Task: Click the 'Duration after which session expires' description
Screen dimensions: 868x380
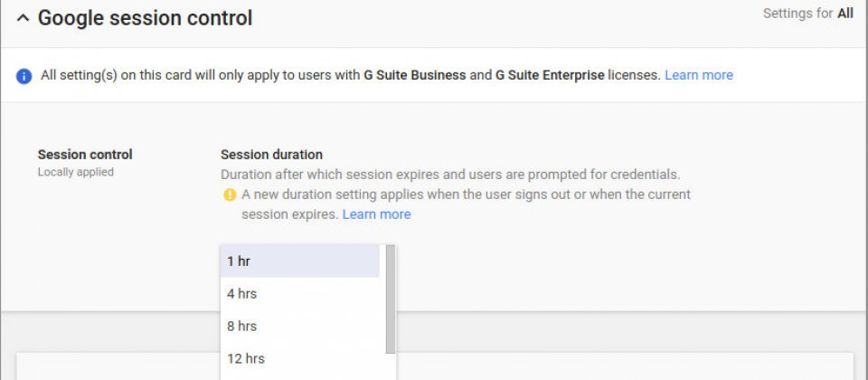Action: tap(450, 175)
